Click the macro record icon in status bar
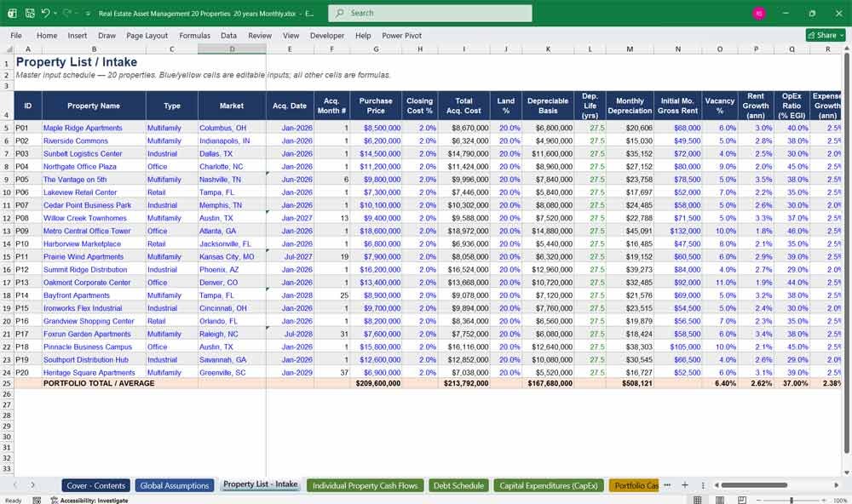Viewport: 852px width, 504px height. pos(37,501)
